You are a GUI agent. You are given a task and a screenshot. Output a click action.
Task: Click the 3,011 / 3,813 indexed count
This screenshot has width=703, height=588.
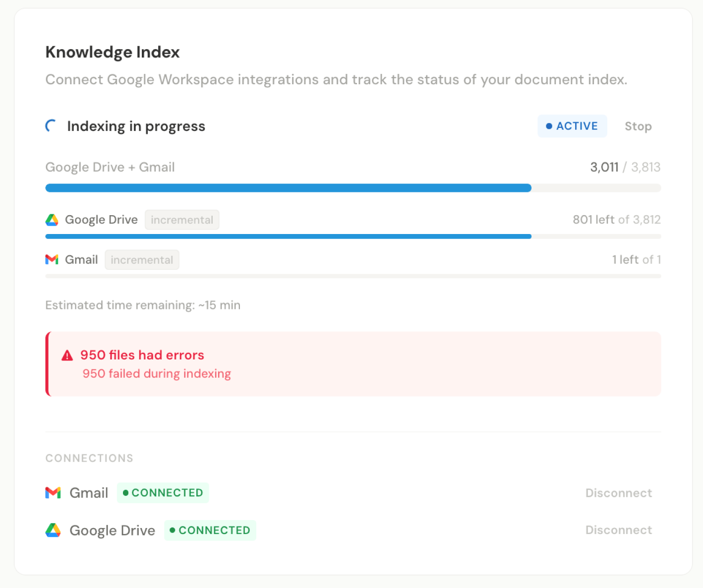pyautogui.click(x=625, y=167)
